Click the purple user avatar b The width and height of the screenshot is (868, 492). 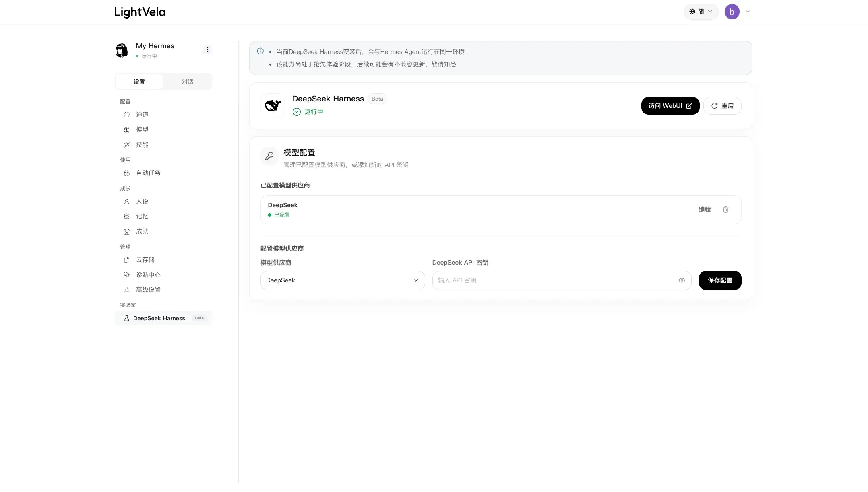point(732,12)
